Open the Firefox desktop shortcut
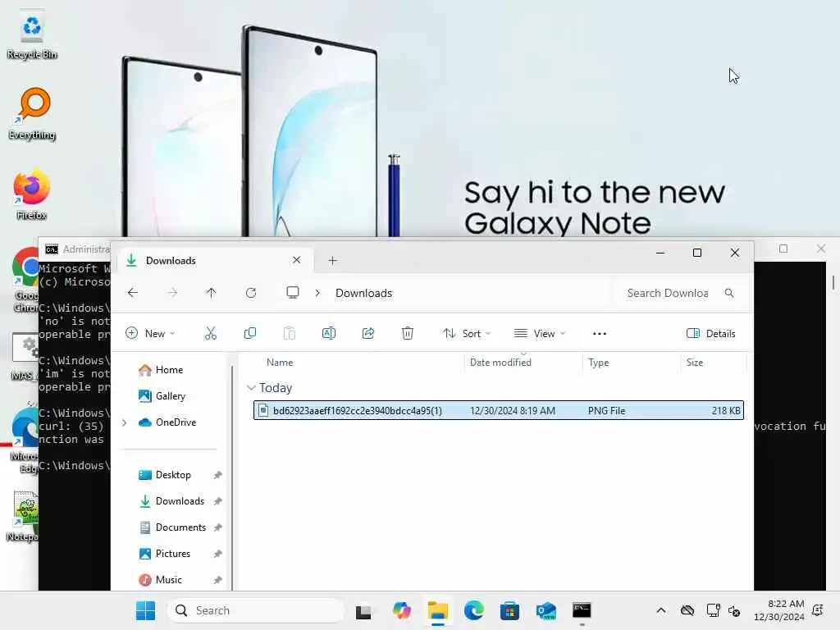 tap(32, 194)
